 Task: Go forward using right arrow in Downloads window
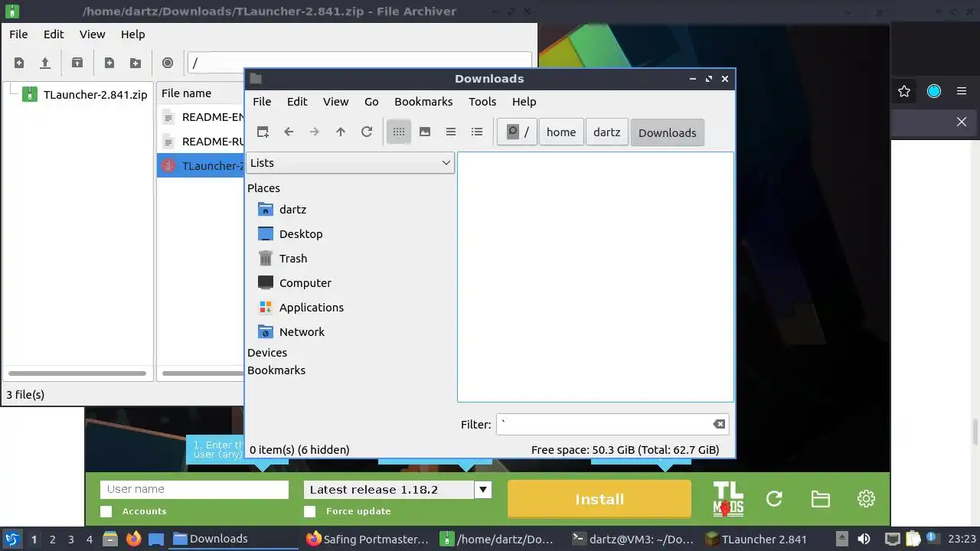315,132
